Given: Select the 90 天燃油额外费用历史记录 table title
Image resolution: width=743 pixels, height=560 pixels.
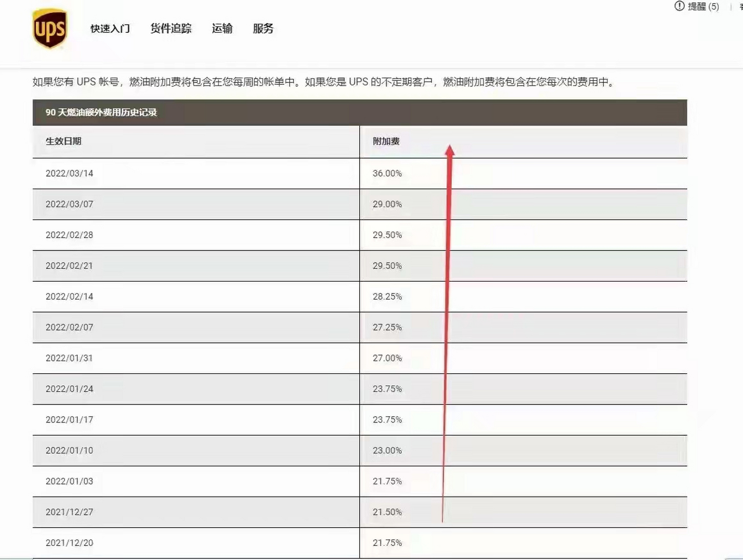Looking at the screenshot, I should pos(101,112).
